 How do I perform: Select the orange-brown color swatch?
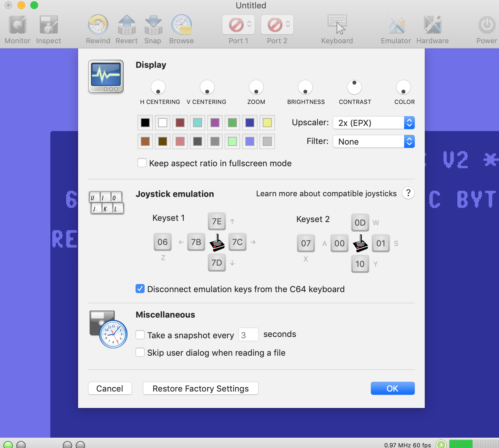click(x=145, y=141)
